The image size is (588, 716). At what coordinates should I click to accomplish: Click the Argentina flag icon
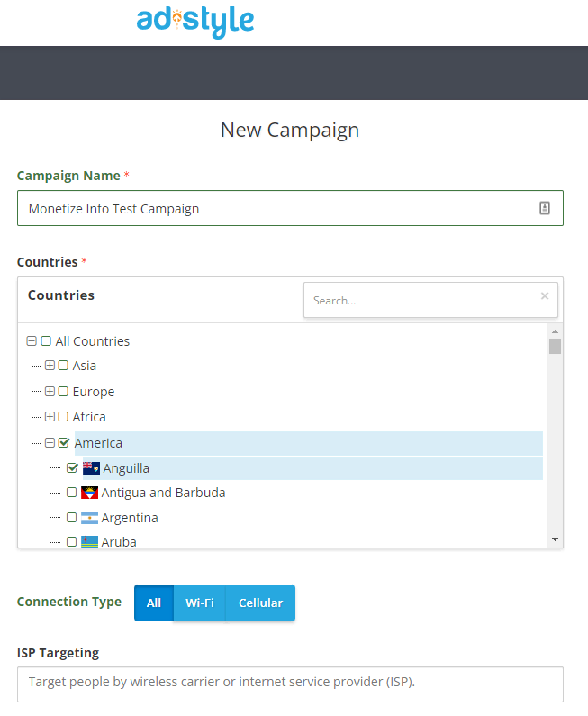[x=89, y=518]
